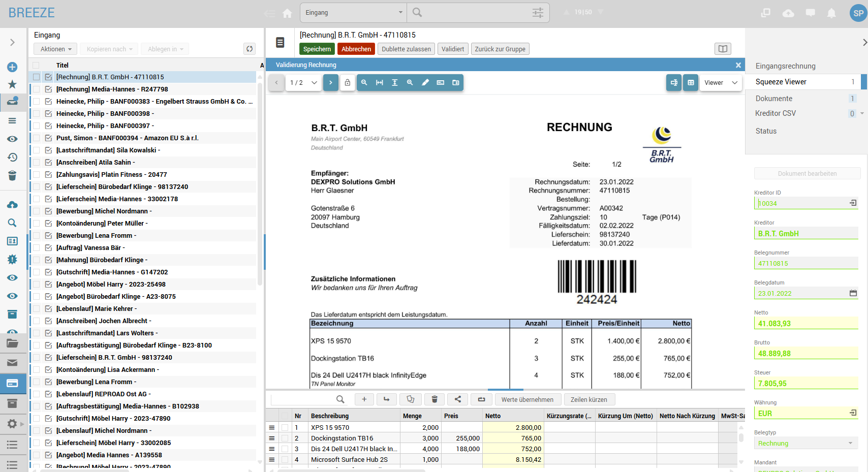Tick checkbox for [Rechnung] Media-Hannes - R247798

pos(36,89)
